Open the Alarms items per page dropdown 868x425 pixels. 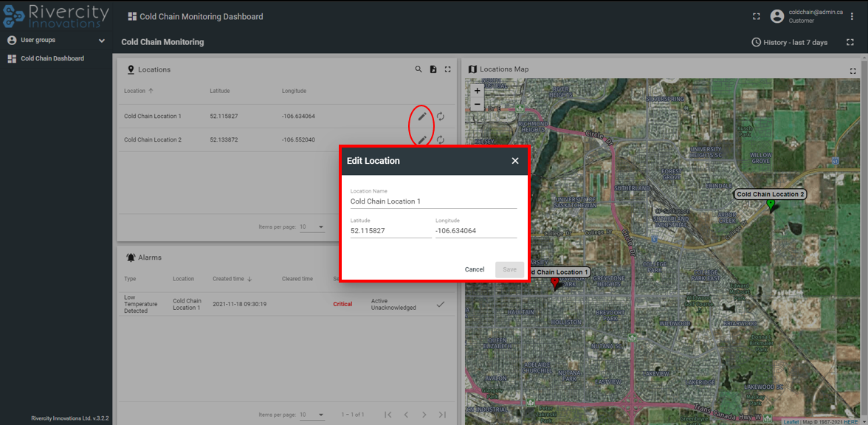(x=312, y=415)
